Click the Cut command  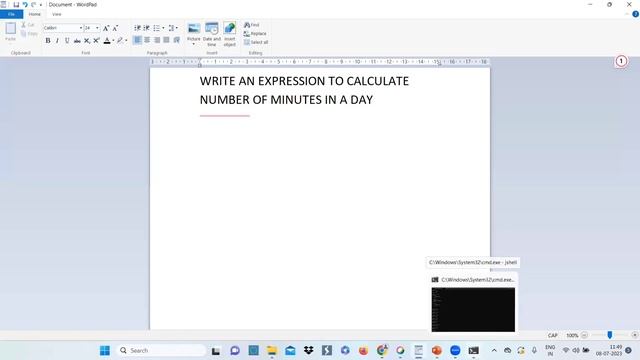(x=28, y=25)
